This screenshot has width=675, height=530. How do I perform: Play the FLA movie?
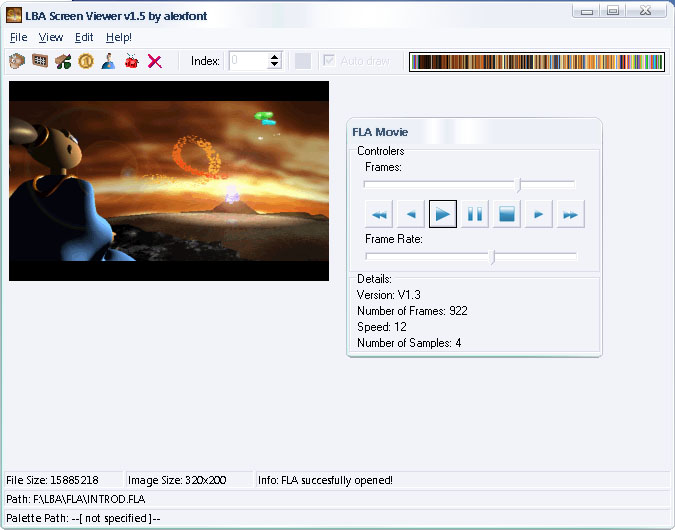coord(443,214)
